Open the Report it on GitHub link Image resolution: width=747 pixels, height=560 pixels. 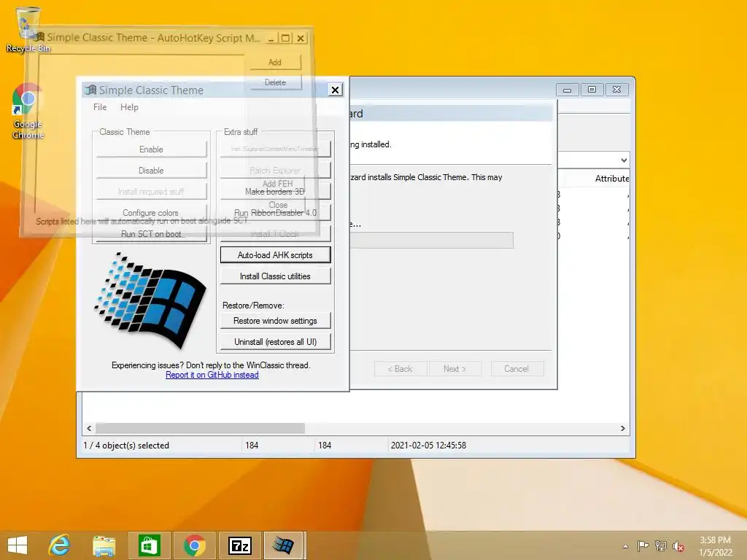[x=212, y=375]
